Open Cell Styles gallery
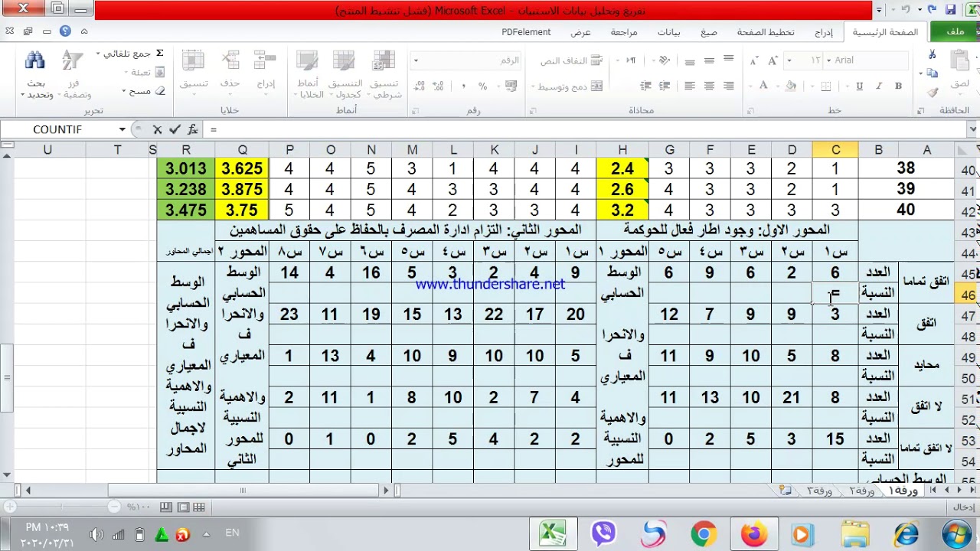The width and height of the screenshot is (980, 551). click(x=308, y=74)
